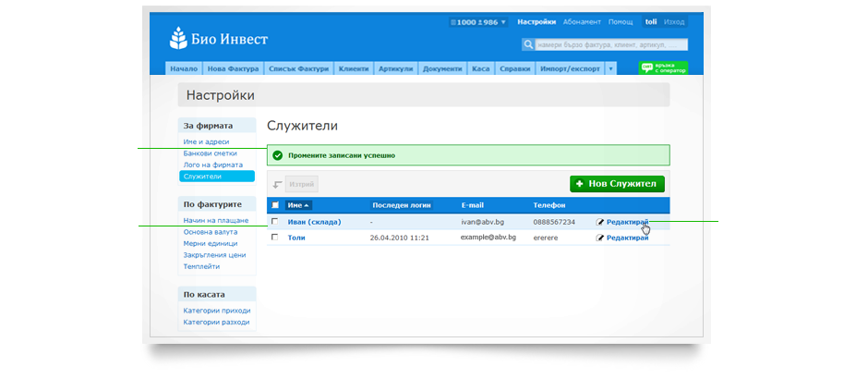
Task: Open the 1000 / 986 counter dropdown
Action: (478, 22)
